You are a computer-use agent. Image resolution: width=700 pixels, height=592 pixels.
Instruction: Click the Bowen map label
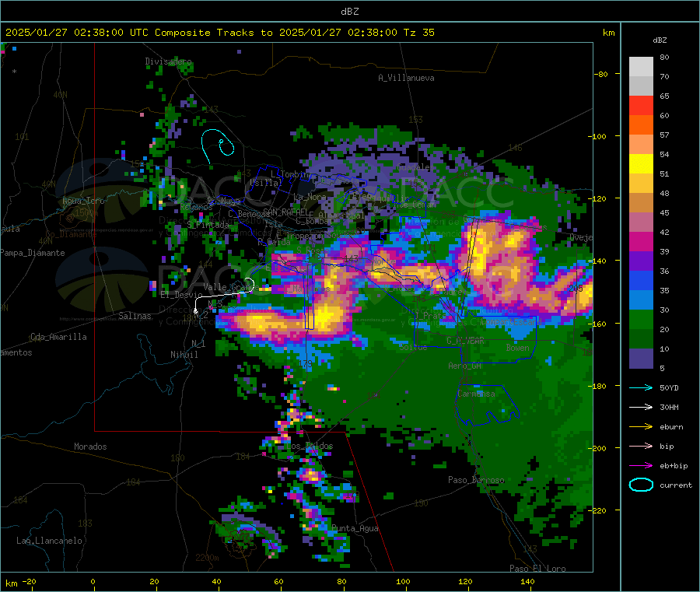pos(517,347)
